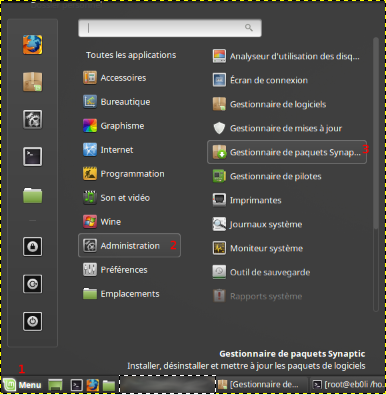The height and width of the screenshot is (395, 386).
Task: Click the rainbow Graphisme category icon
Action: (x=90, y=126)
